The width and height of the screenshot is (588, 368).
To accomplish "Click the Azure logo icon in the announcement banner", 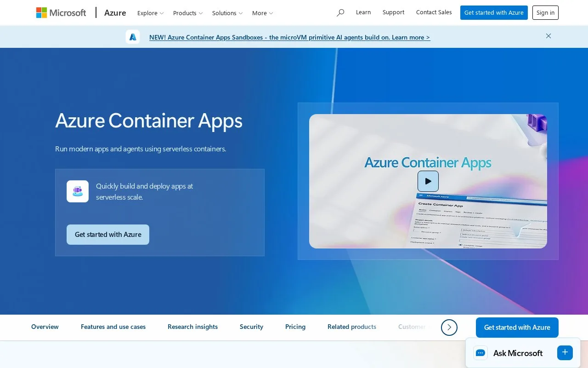I will (133, 37).
